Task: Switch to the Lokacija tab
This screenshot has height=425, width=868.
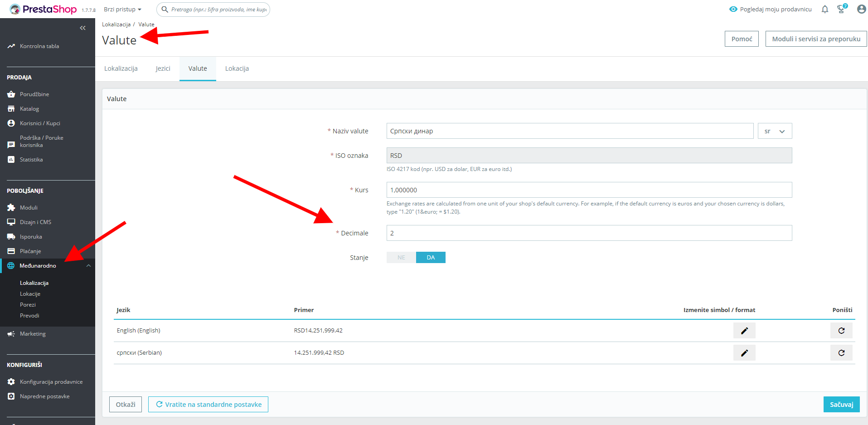Action: [x=237, y=68]
